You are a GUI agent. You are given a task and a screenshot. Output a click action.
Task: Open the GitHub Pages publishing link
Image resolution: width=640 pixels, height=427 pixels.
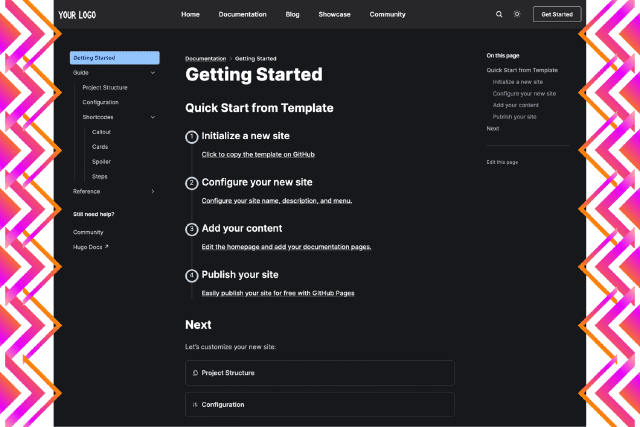278,293
